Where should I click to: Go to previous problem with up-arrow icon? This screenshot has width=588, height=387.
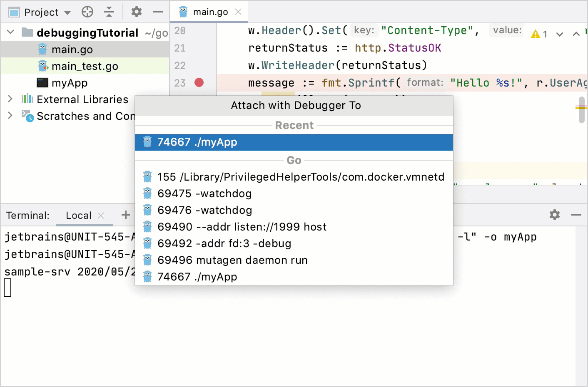click(x=576, y=34)
